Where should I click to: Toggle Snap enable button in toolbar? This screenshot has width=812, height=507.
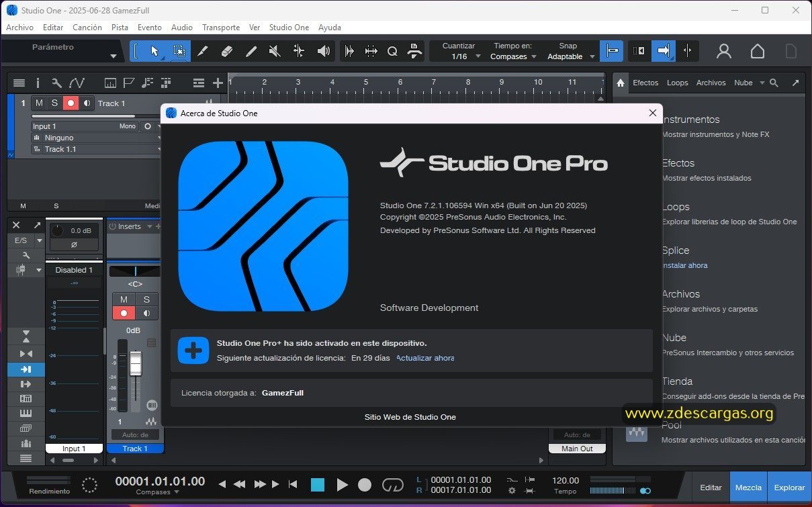(611, 51)
